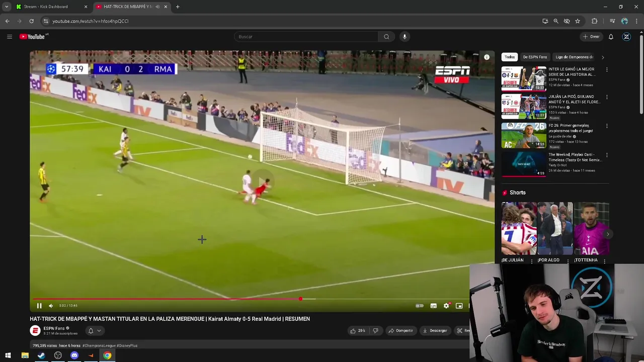
Task: Open Windows Start menu
Action: coord(8,355)
